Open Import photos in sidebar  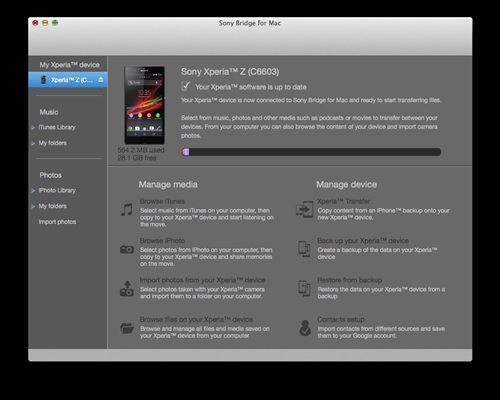point(57,222)
